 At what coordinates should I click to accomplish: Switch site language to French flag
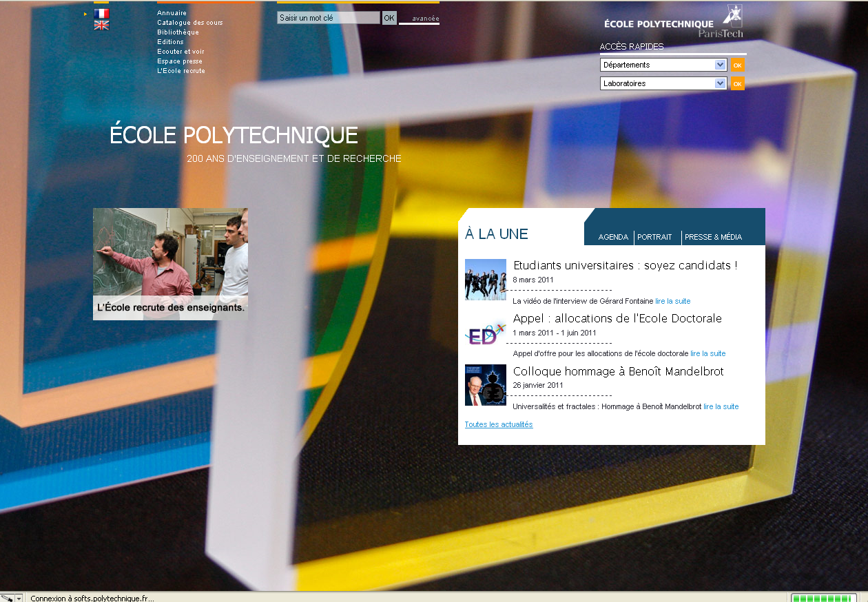click(101, 13)
